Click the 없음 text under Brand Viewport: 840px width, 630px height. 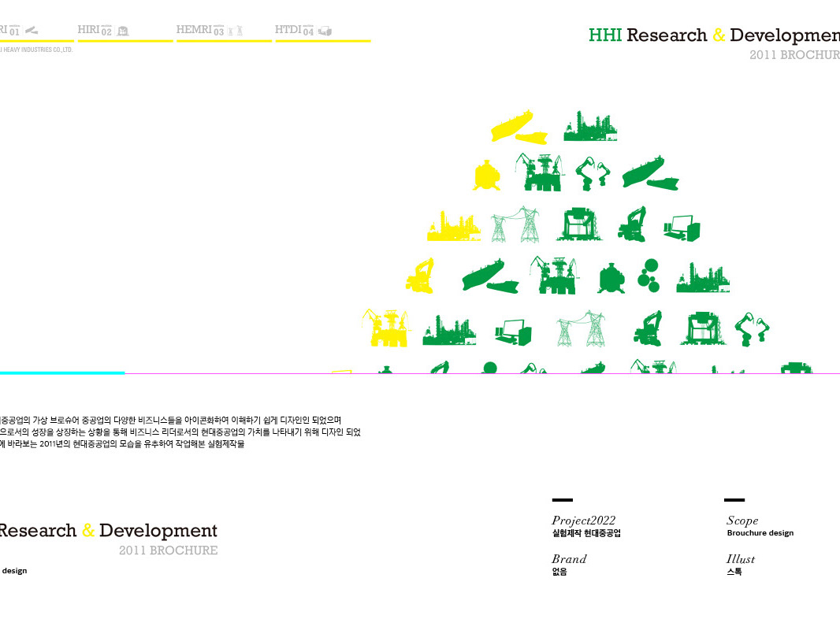(559, 572)
